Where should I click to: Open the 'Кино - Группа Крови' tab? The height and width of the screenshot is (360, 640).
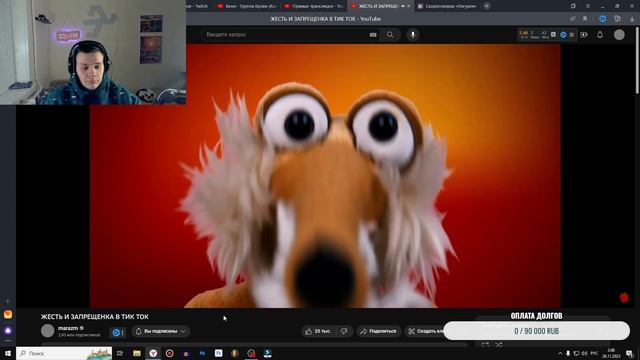(x=247, y=6)
